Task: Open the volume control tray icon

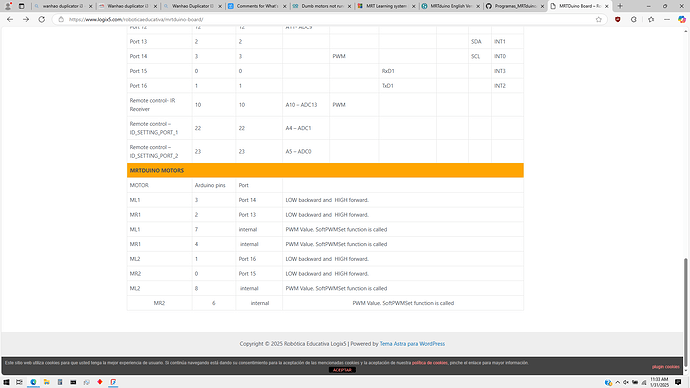Action: 626,382
